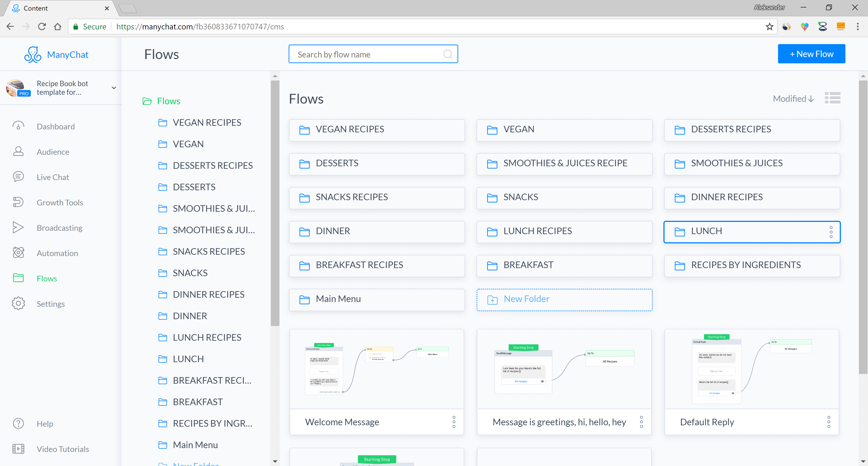868x466 pixels.
Task: Click the search magnifier icon
Action: [x=448, y=54]
